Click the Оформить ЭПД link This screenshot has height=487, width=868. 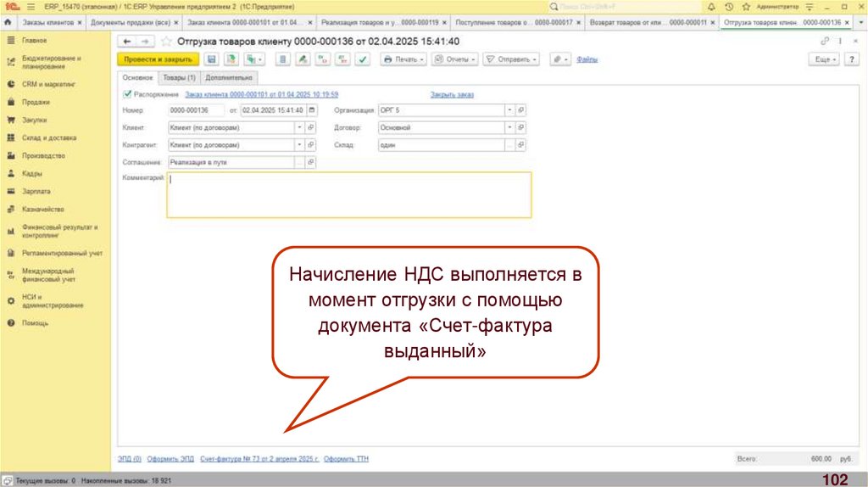170,459
